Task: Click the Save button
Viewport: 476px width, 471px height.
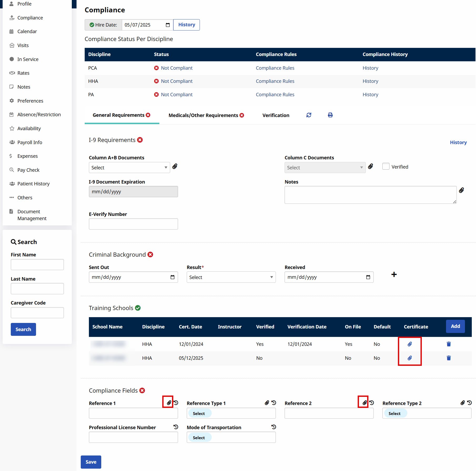Action: point(91,462)
